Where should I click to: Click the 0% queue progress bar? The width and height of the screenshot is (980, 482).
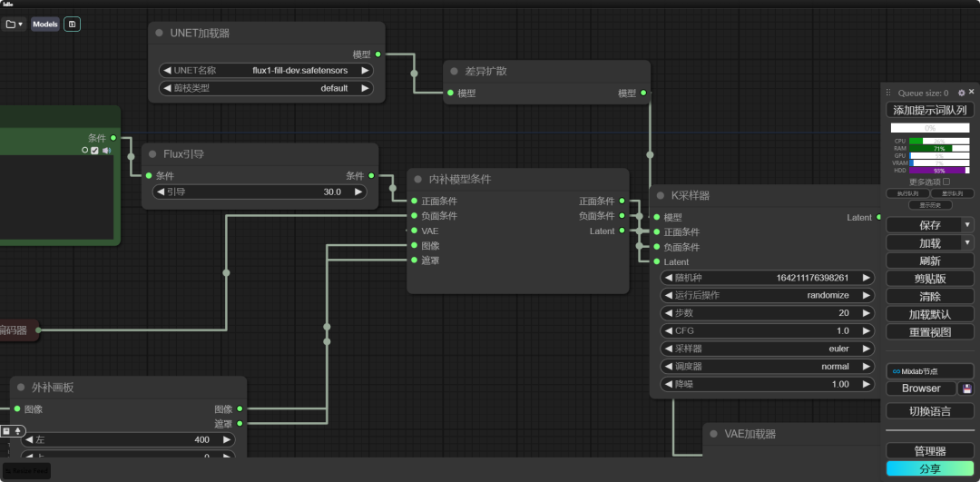930,127
